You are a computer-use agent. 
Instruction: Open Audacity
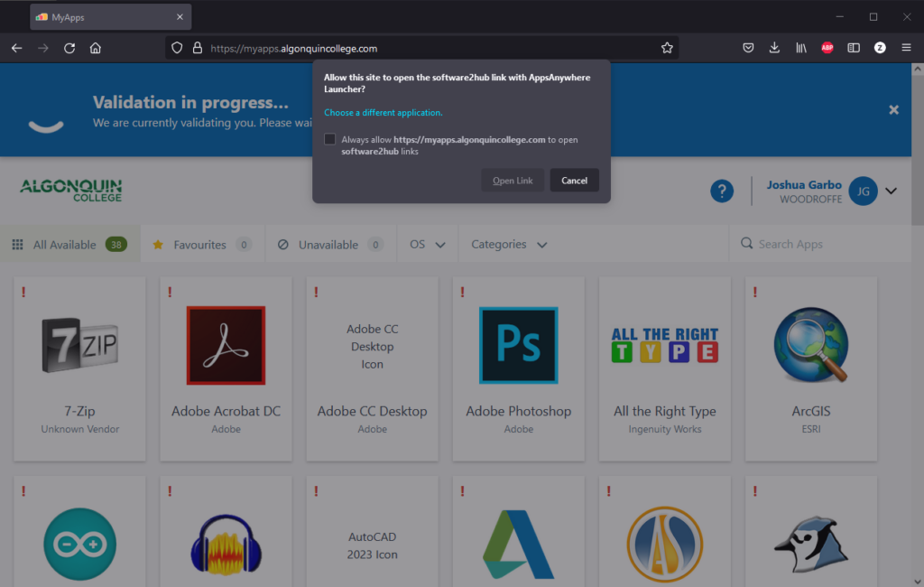(225, 542)
